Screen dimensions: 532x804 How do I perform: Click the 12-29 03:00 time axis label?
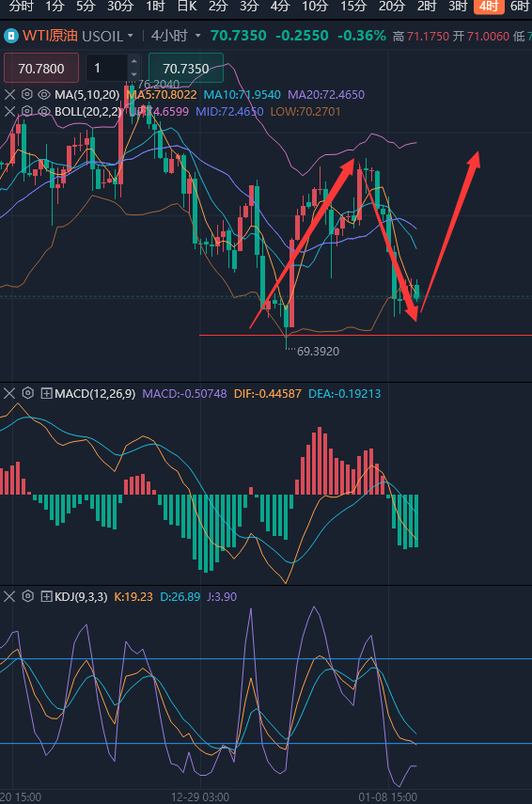click(200, 796)
